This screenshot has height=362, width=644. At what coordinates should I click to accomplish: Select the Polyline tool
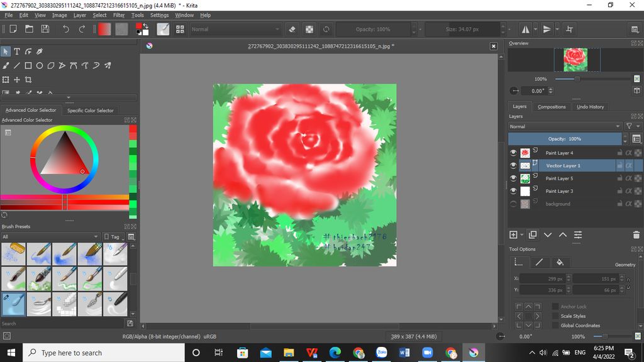coord(62,65)
